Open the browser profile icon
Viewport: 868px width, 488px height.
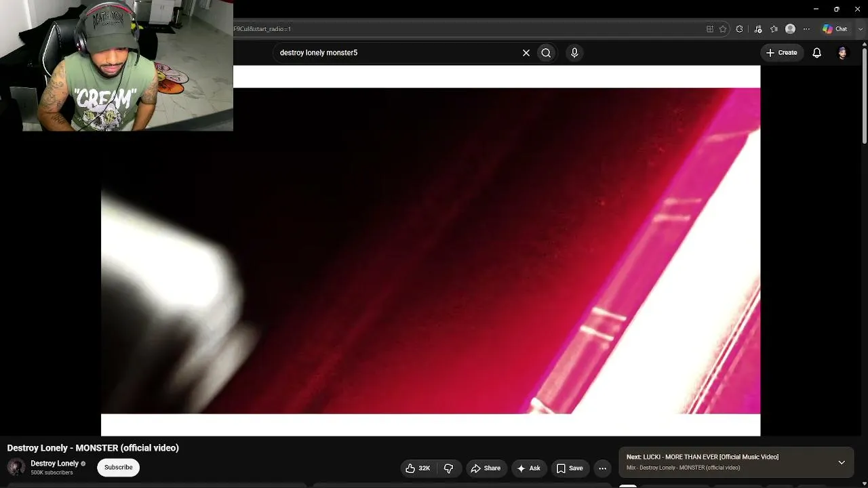pyautogui.click(x=790, y=29)
